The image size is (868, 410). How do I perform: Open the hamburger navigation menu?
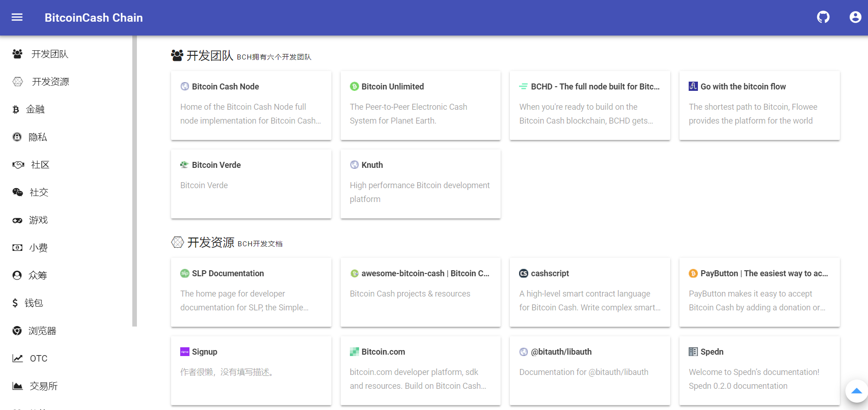tap(17, 18)
